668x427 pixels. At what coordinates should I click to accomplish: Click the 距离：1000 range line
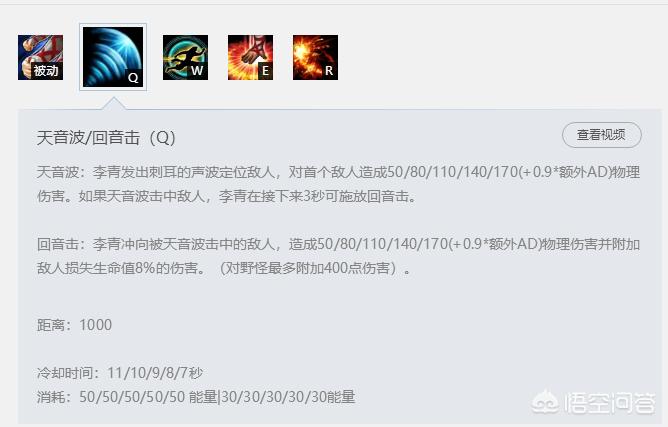[75, 325]
